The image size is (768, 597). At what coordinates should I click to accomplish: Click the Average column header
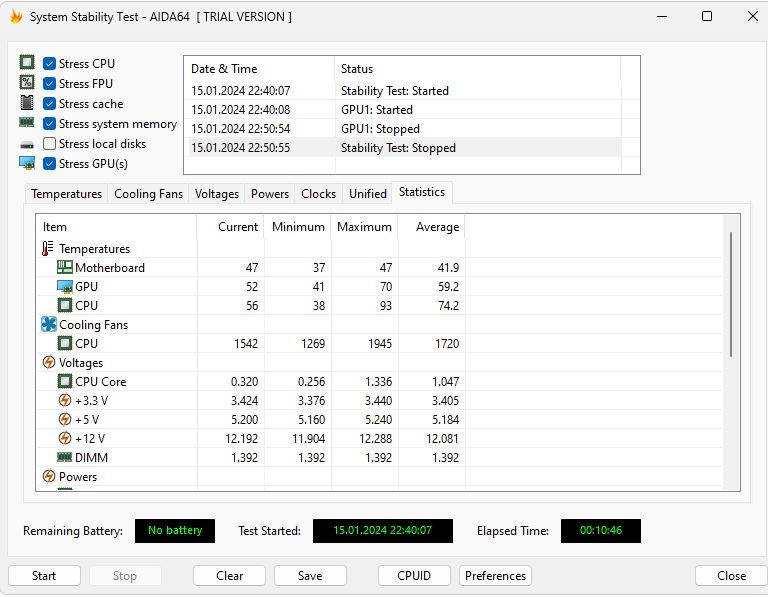point(432,227)
